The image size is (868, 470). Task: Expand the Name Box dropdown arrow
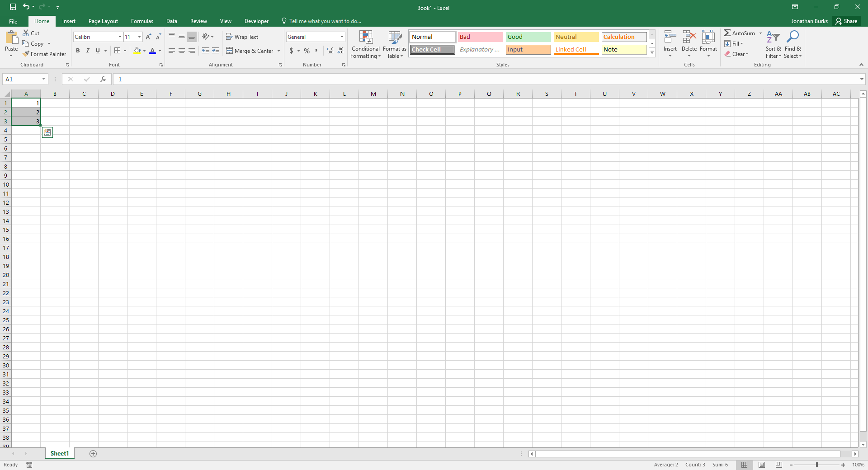pos(44,79)
